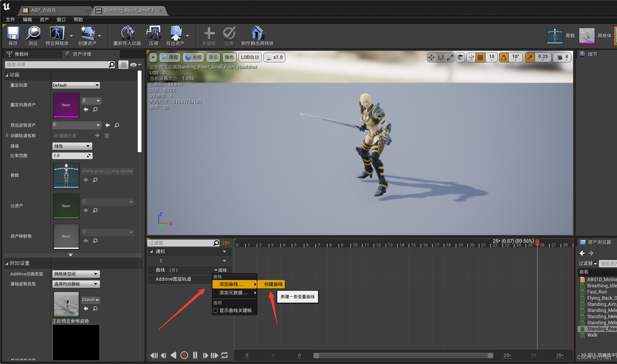Select Walk in asset browser list
Screen dimensions: 617x364
coord(592,335)
